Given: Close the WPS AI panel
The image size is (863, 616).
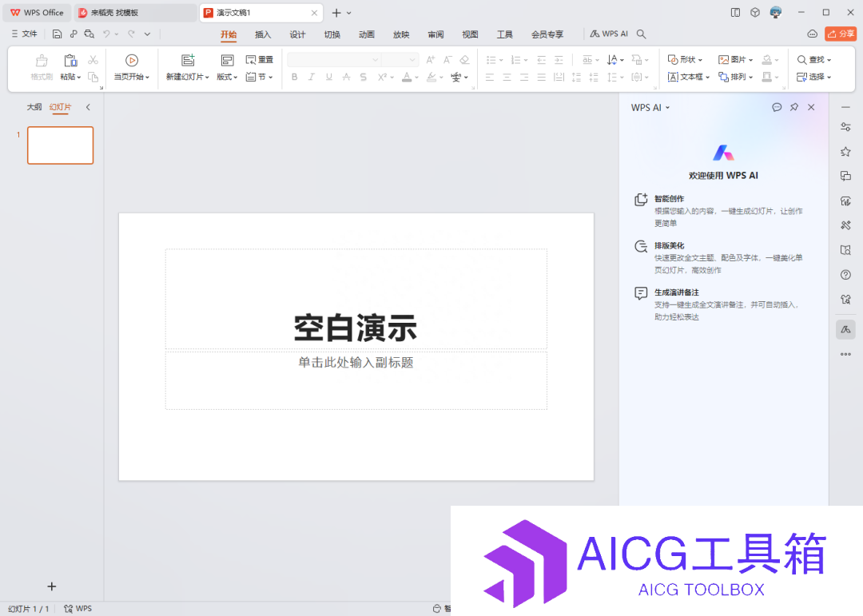Looking at the screenshot, I should [811, 107].
